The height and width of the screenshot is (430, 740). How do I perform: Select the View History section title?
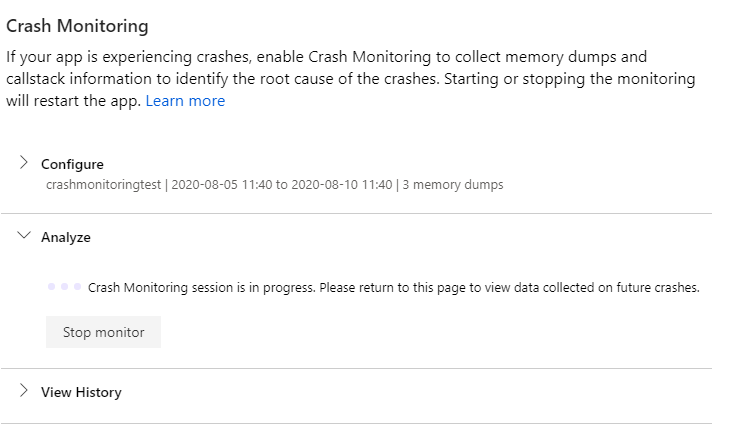(x=81, y=392)
